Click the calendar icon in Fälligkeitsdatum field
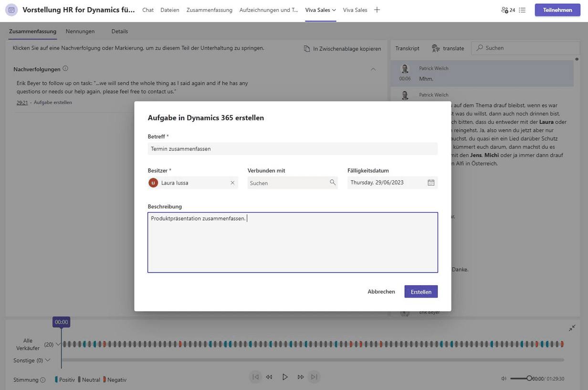The image size is (588, 390). (431, 183)
